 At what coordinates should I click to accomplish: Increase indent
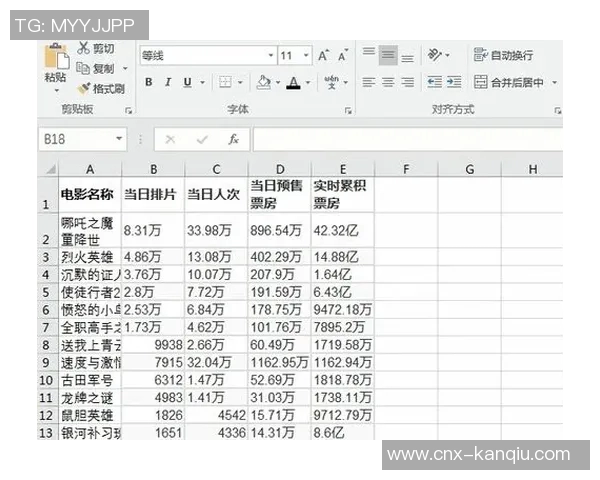(x=454, y=82)
